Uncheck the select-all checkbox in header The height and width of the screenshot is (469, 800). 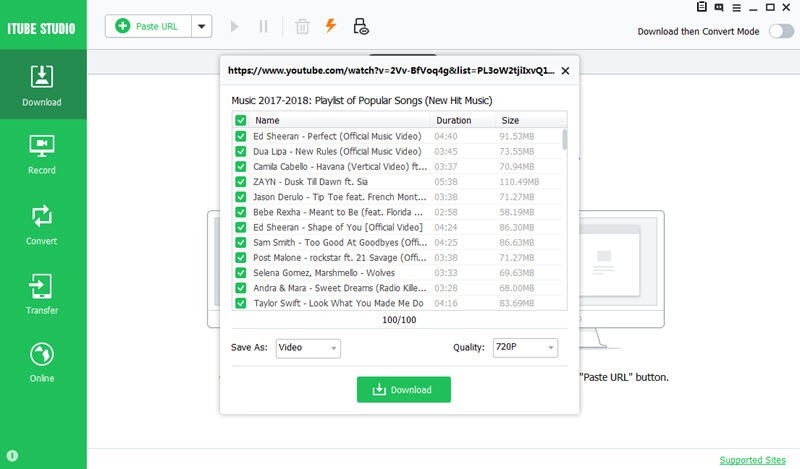click(x=240, y=120)
